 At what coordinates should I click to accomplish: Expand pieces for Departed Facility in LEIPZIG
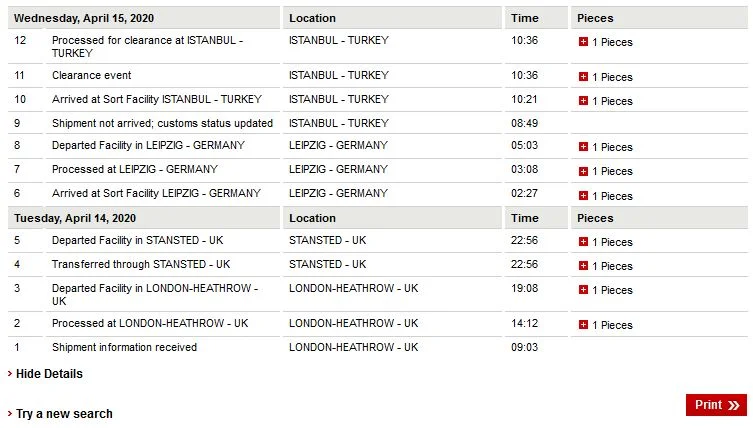[x=583, y=147]
